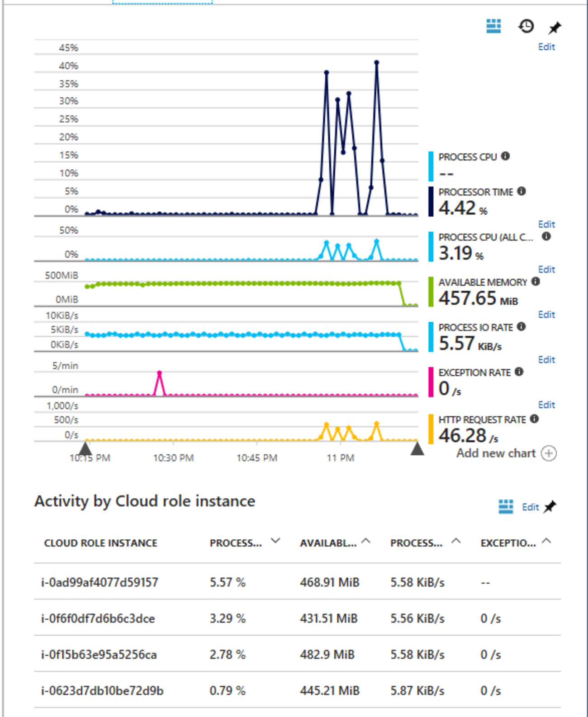Sort table by AVAILABL... column arrow

[x=366, y=541]
